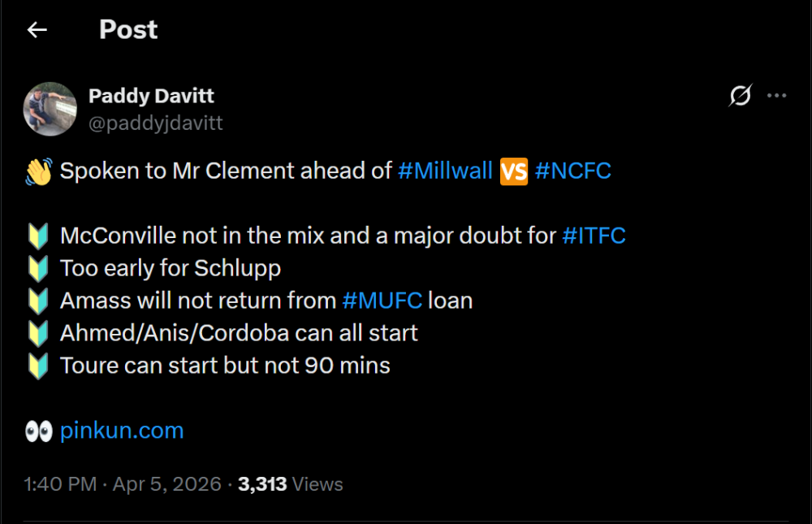Click the beginner emoji beside Toure line
The height and width of the screenshot is (524, 812).
point(38,366)
